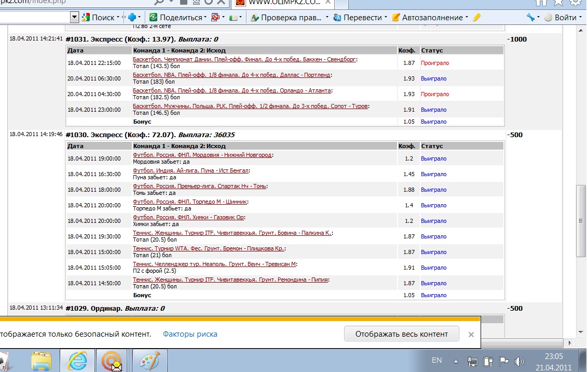Open the Бовина - Палкина К. tennis link
Image resolution: width=588 pixels, height=372 pixels.
pos(232,233)
